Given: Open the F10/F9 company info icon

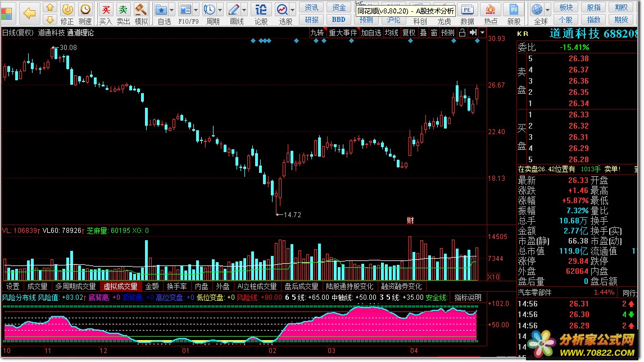Looking at the screenshot, I should [185, 9].
